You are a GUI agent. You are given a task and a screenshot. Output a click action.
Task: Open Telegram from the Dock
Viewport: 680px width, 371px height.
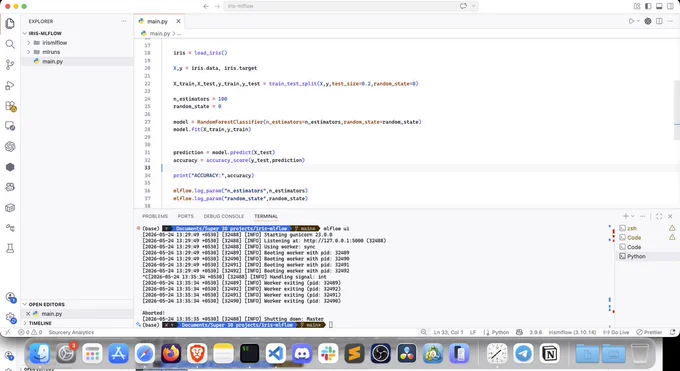523,354
